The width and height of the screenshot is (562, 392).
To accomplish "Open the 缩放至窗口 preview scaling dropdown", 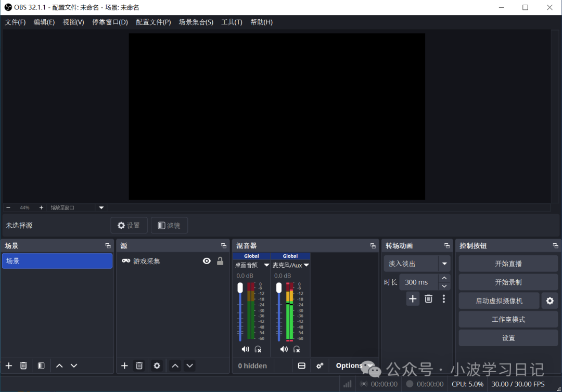I will [101, 207].
